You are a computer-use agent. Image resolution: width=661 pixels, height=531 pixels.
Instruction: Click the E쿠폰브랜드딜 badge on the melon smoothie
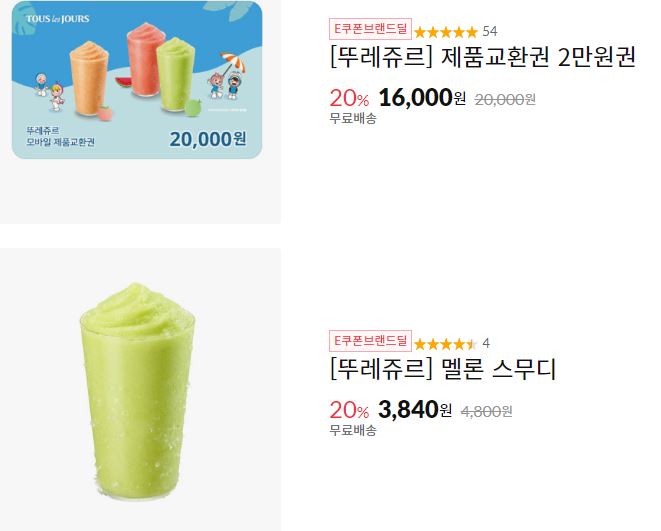tap(370, 341)
